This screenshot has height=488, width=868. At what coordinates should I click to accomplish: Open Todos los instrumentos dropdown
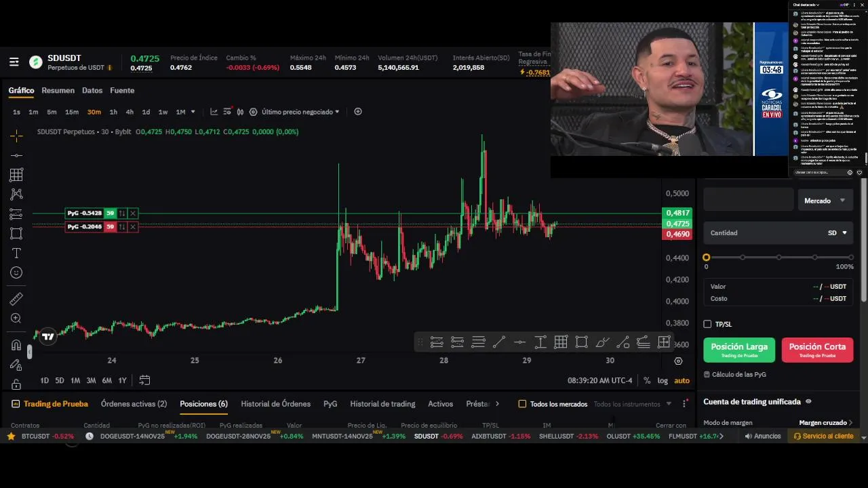(x=632, y=404)
